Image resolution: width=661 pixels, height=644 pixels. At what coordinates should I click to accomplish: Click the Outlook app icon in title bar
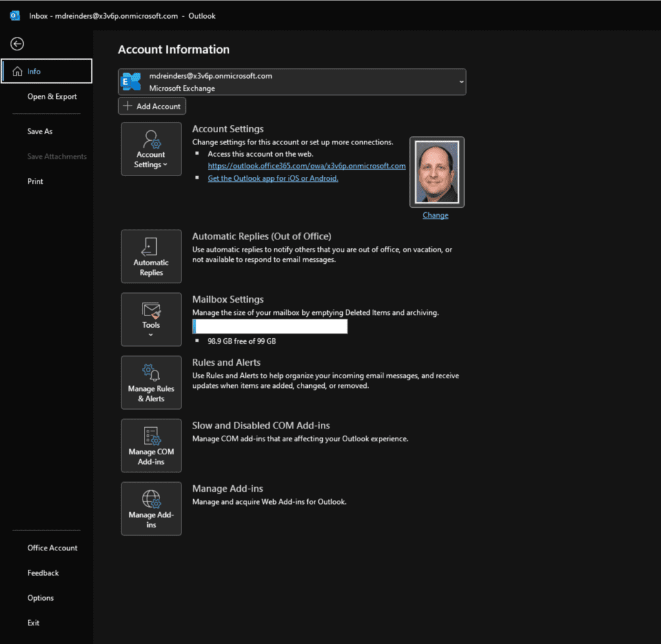[15, 15]
